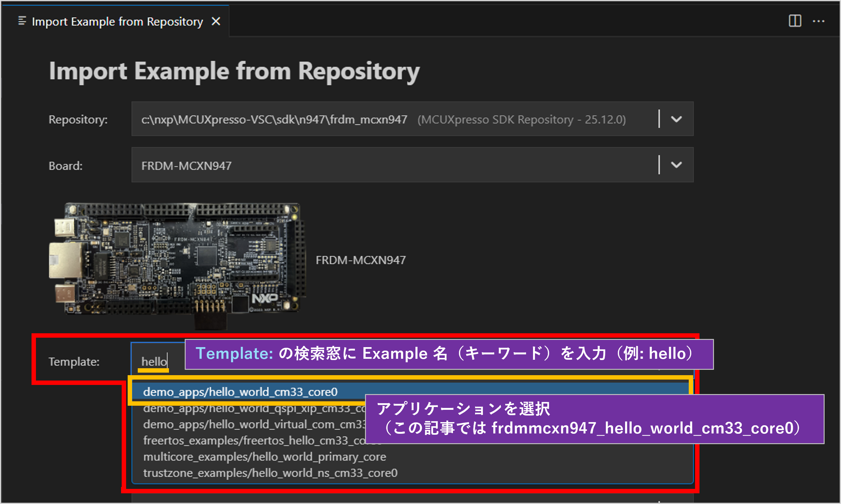The image size is (841, 504).
Task: Select multicore_examples/hello_world_primary_core
Action: pos(264,457)
